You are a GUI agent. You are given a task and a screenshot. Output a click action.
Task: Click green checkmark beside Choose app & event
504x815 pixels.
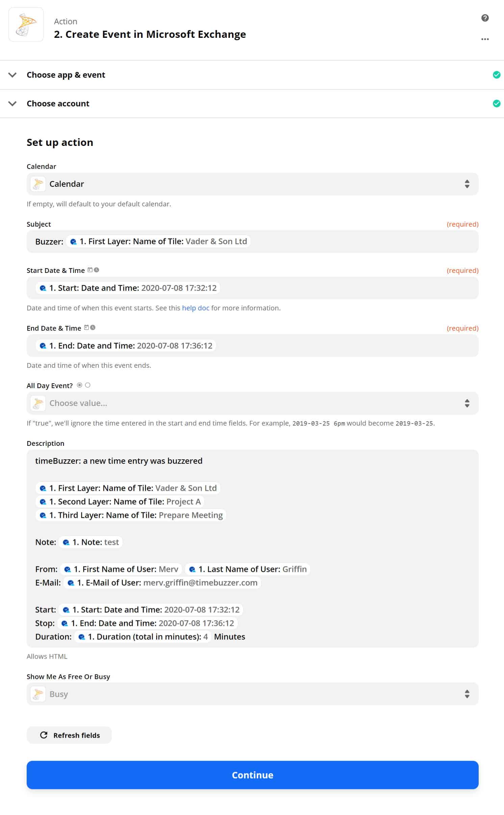point(496,75)
